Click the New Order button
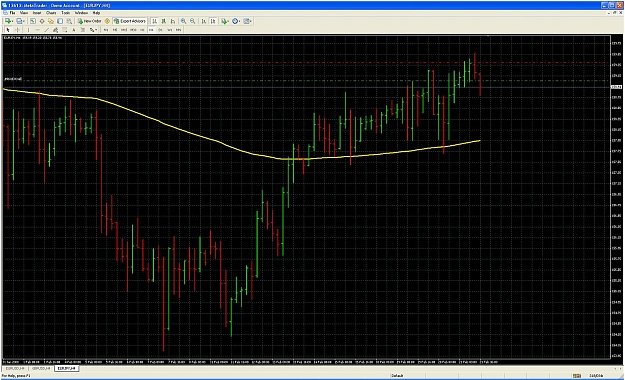The width and height of the screenshot is (625, 380). (90, 21)
